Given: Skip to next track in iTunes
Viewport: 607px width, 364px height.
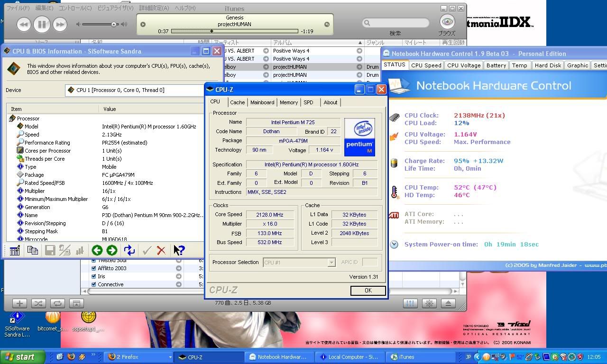Looking at the screenshot, I should [60, 24].
